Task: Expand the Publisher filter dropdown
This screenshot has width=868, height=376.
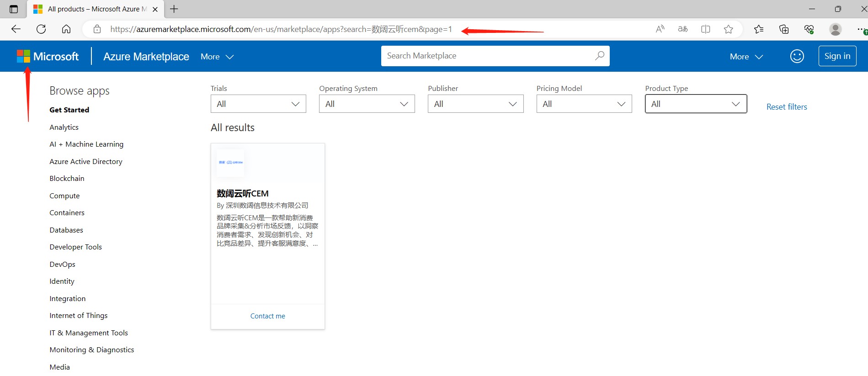Action: [475, 104]
